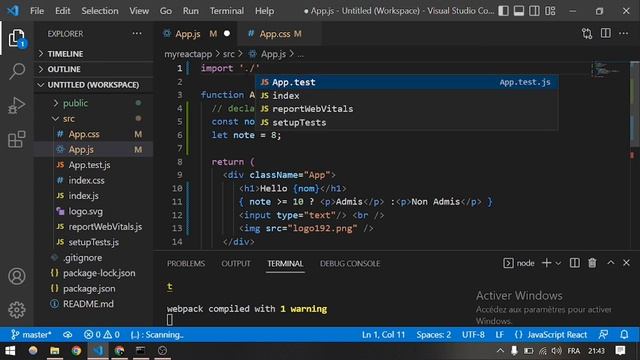The image size is (640, 360).
Task: Click the Open Changes compare icon
Action: point(587,34)
